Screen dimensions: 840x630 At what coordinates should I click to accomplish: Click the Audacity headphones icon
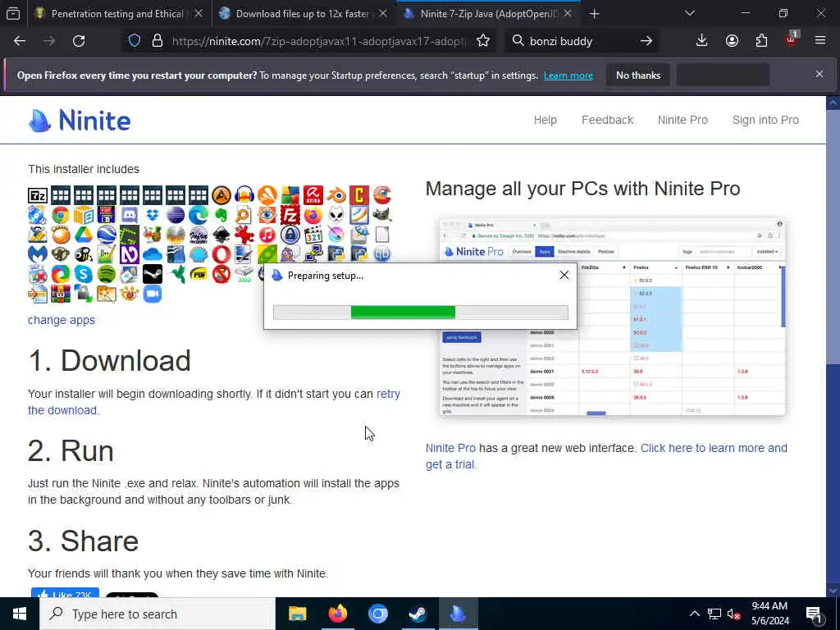pos(244,195)
